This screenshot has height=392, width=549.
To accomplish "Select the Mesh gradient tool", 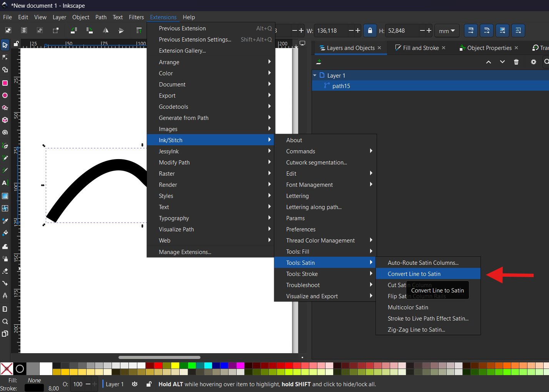I will tap(5, 208).
